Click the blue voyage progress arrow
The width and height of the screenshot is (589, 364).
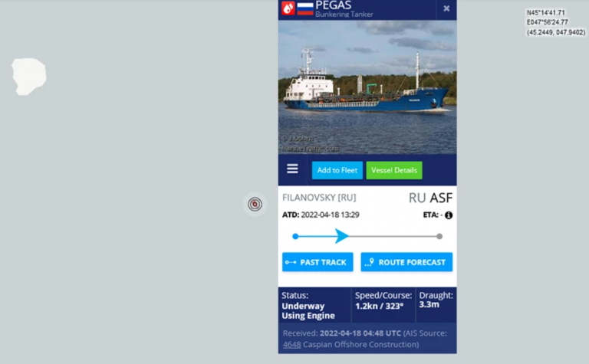341,236
